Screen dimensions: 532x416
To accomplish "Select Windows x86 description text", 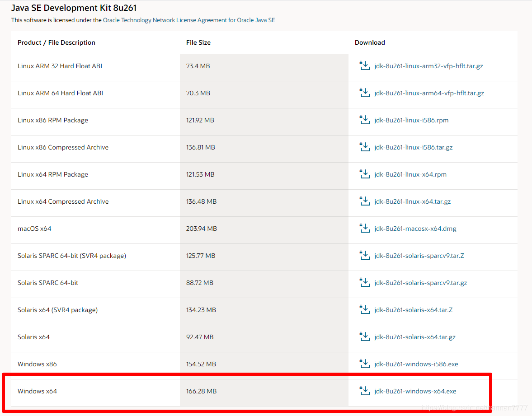I will (x=38, y=364).
